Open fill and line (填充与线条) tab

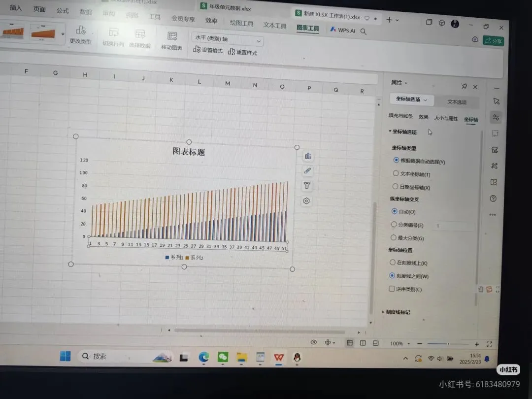(x=400, y=116)
